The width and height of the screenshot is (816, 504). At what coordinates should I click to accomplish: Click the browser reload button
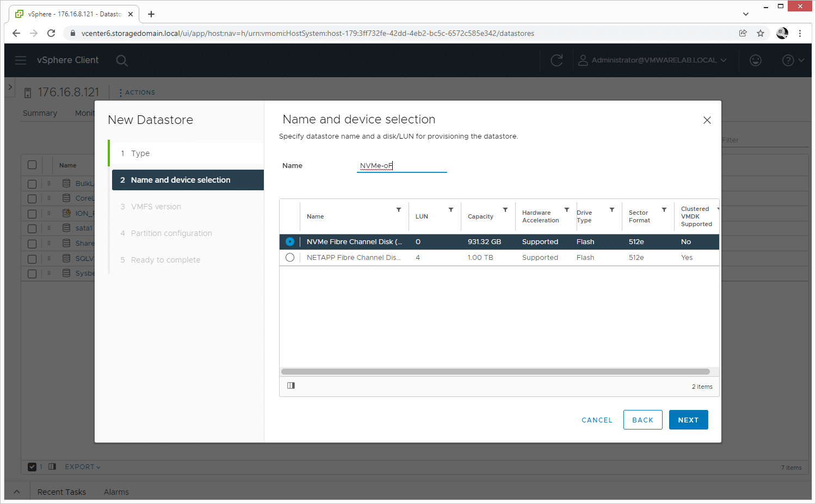tap(51, 33)
